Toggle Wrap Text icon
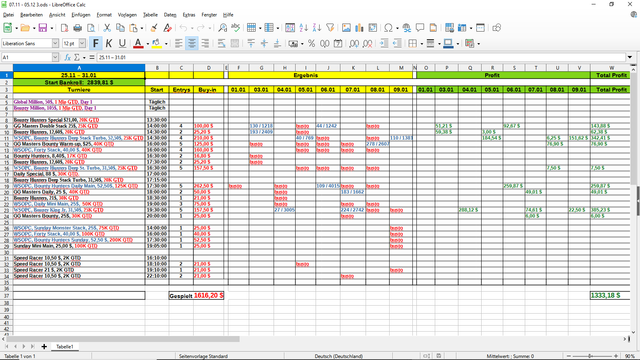This screenshot has height=360, width=640. [222, 43]
